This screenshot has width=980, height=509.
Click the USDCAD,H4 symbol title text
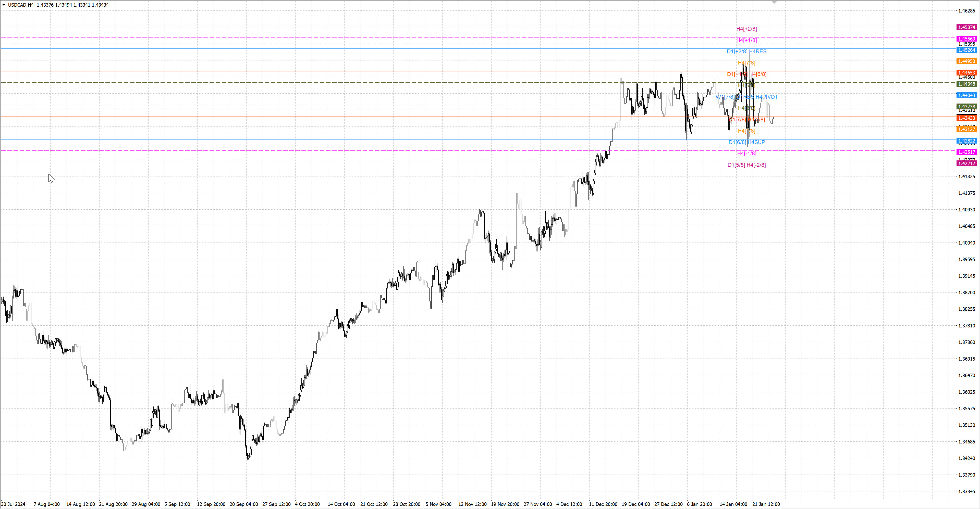(x=21, y=5)
